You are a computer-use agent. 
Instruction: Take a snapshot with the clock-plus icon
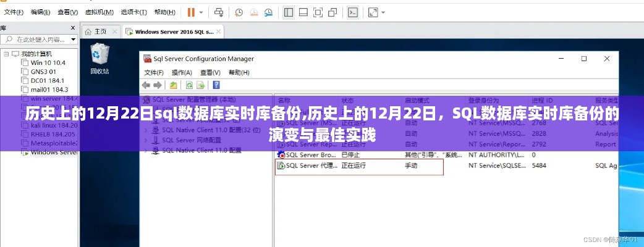click(x=239, y=12)
